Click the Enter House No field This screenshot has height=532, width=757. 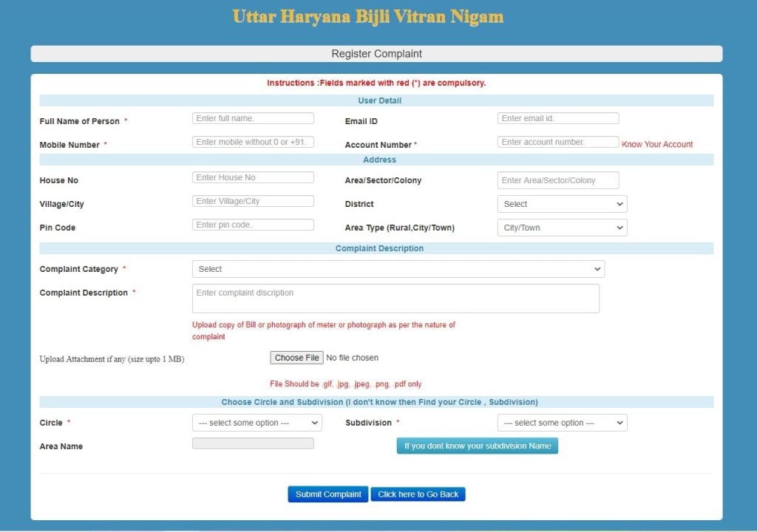point(253,177)
